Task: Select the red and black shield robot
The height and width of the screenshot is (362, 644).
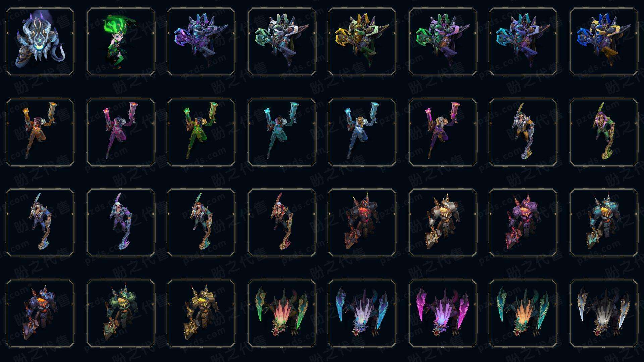Action: click(362, 223)
